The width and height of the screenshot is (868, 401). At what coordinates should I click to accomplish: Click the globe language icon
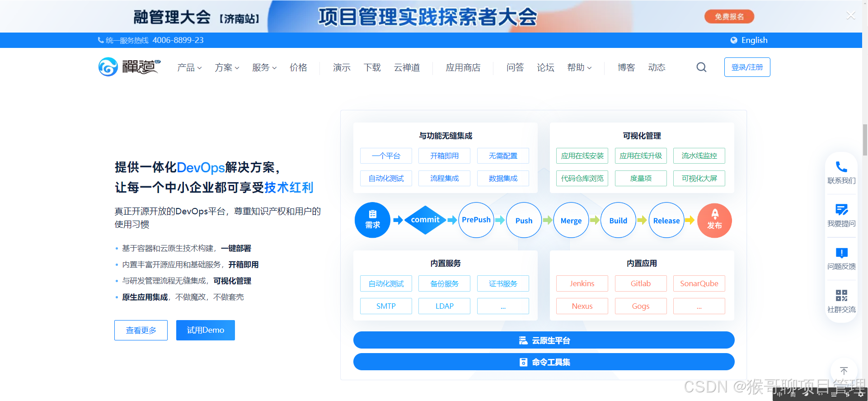pos(734,40)
